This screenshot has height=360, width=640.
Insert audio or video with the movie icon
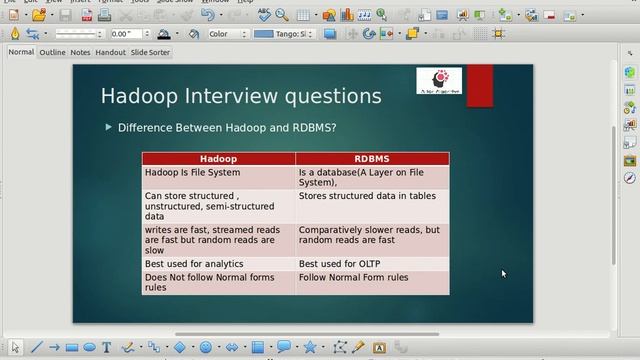(364, 15)
